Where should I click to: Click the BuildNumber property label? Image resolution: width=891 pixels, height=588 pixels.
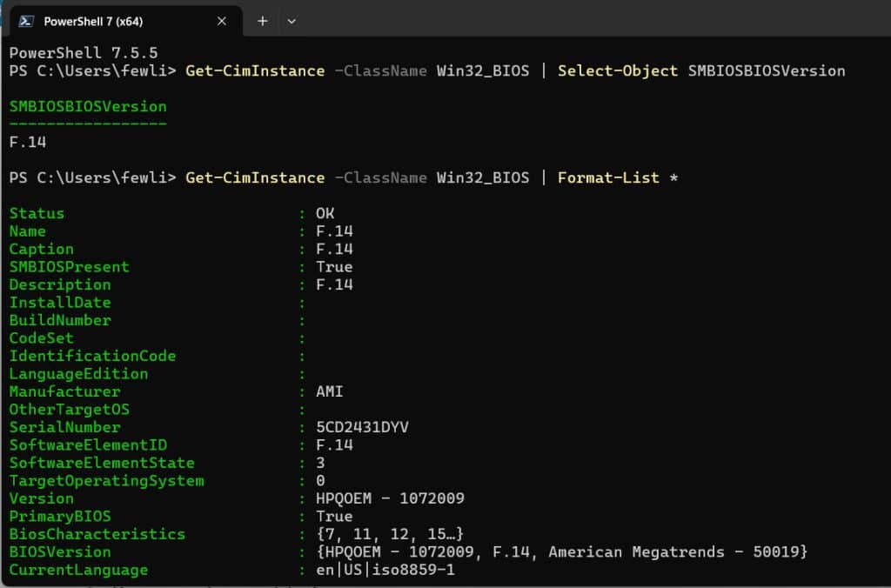tap(60, 320)
